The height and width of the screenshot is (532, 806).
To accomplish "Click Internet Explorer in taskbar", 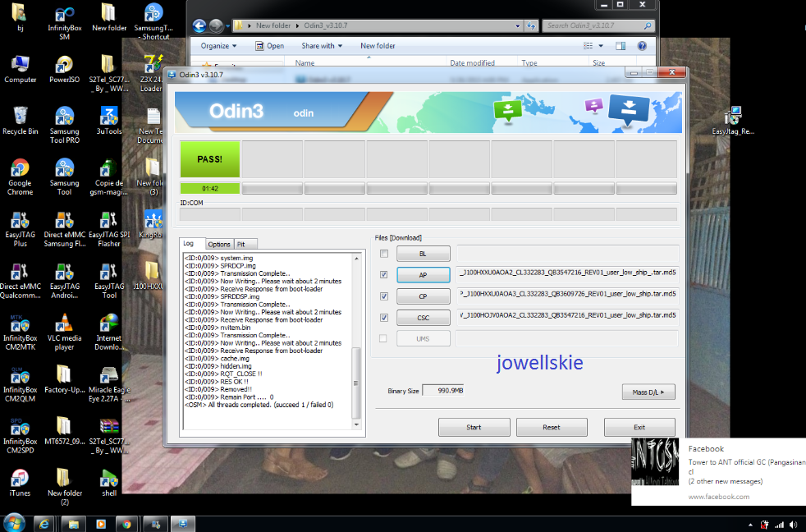I will (x=44, y=524).
